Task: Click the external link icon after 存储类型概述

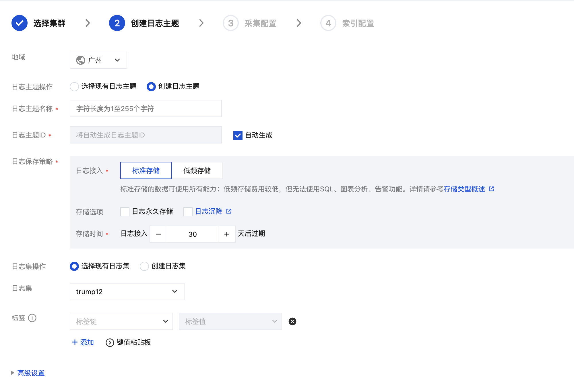Action: coord(491,189)
